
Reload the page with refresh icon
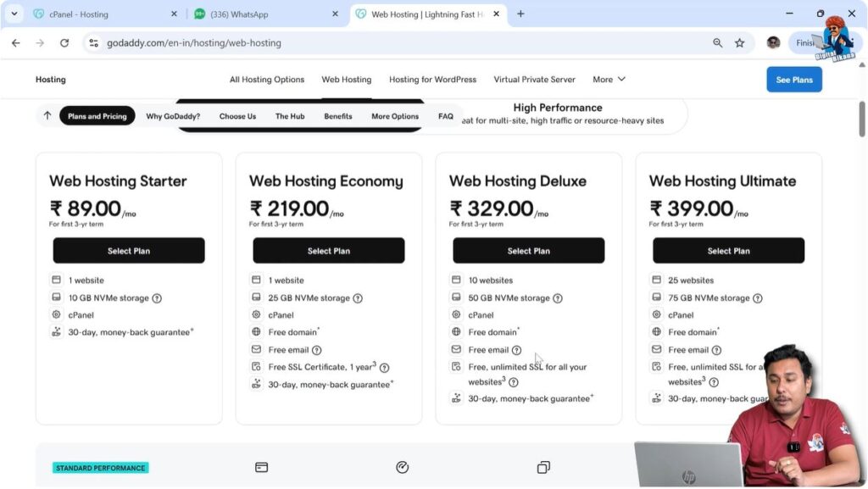click(64, 42)
